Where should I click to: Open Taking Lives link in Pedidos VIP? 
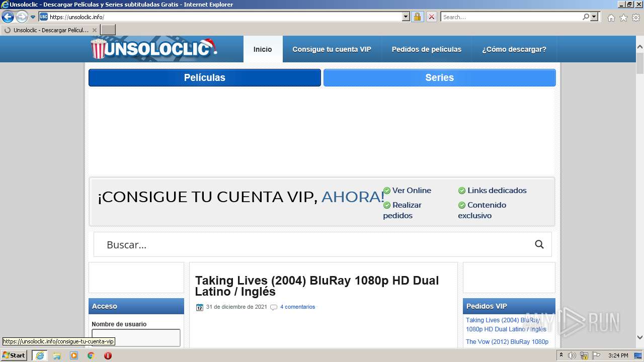tap(506, 325)
